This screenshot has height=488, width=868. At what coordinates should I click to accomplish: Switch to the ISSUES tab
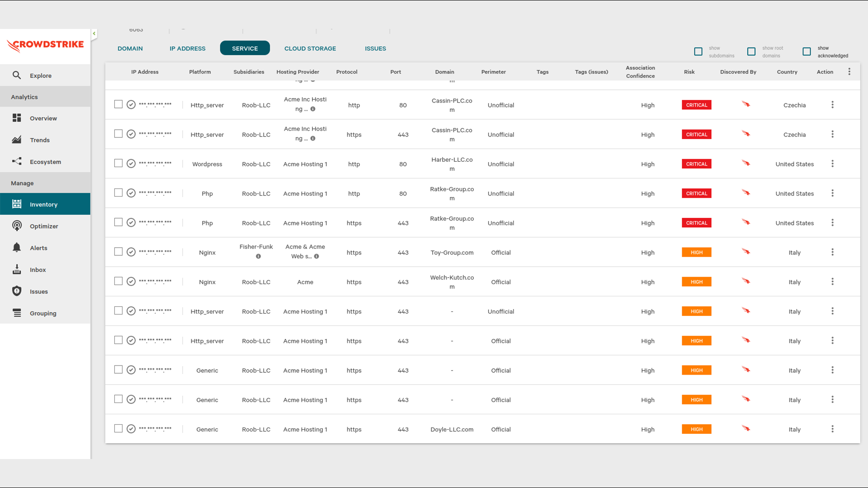click(376, 48)
